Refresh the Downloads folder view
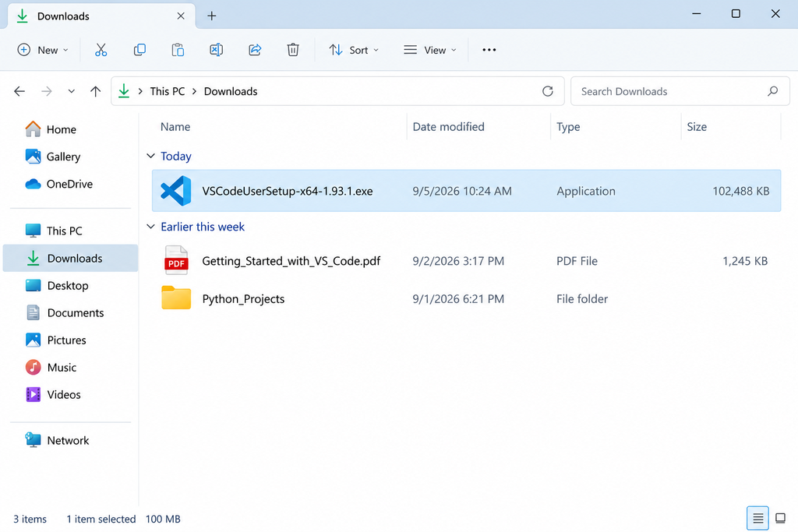 (548, 91)
